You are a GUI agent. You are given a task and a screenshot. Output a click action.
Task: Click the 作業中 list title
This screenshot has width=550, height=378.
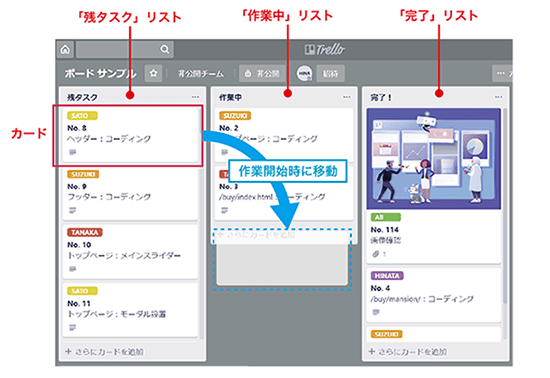pos(230,97)
